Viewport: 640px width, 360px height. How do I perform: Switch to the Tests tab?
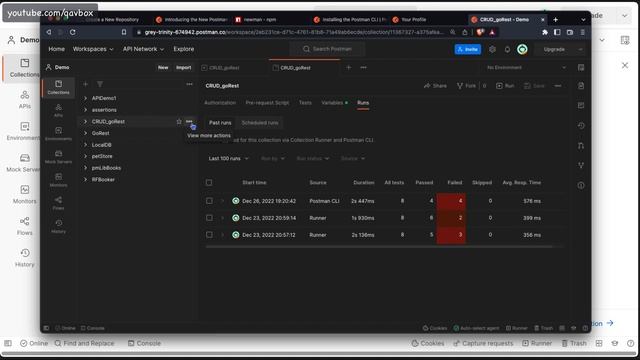305,103
